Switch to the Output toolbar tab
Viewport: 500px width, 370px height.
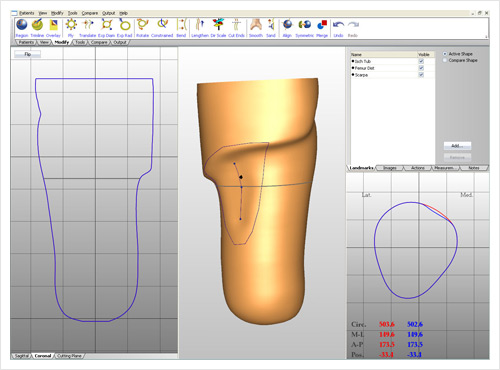(x=120, y=42)
